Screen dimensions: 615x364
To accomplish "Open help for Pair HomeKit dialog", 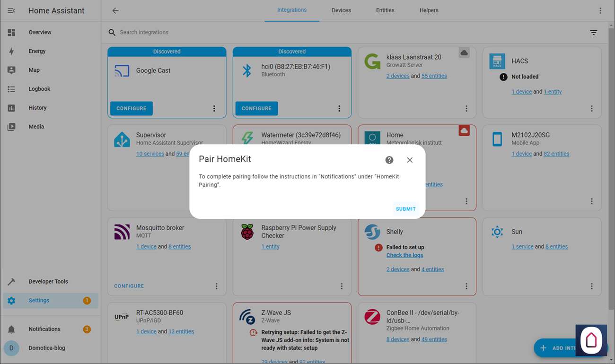I will click(389, 160).
